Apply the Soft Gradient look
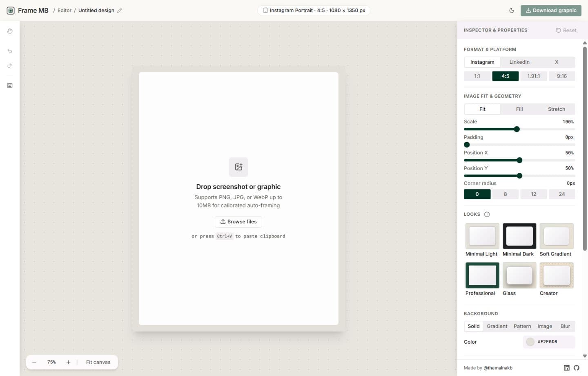 [x=557, y=240]
